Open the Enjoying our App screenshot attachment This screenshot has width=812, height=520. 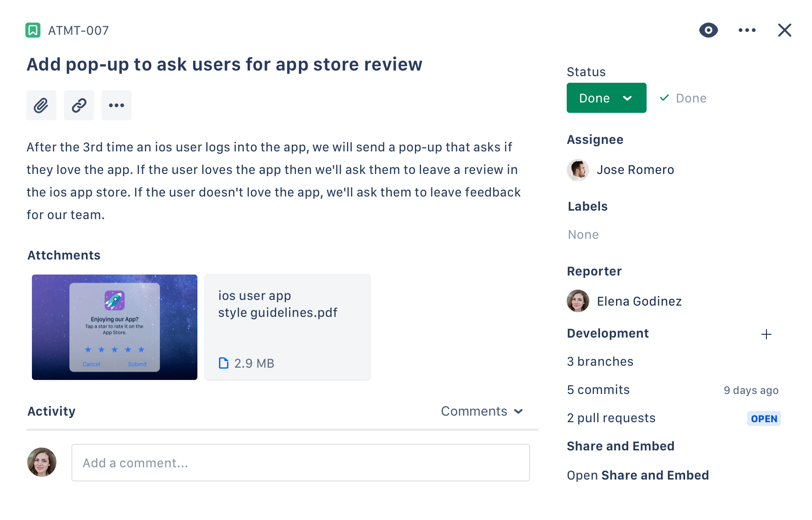[x=114, y=327]
